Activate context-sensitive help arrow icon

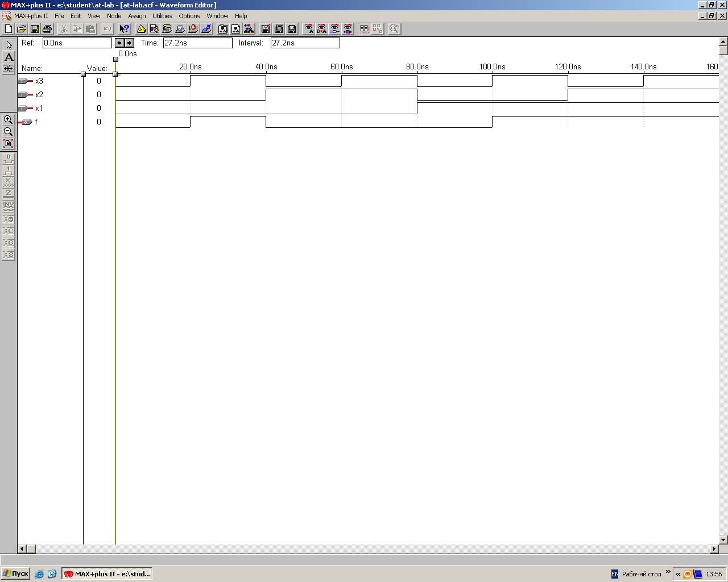pyautogui.click(x=124, y=28)
